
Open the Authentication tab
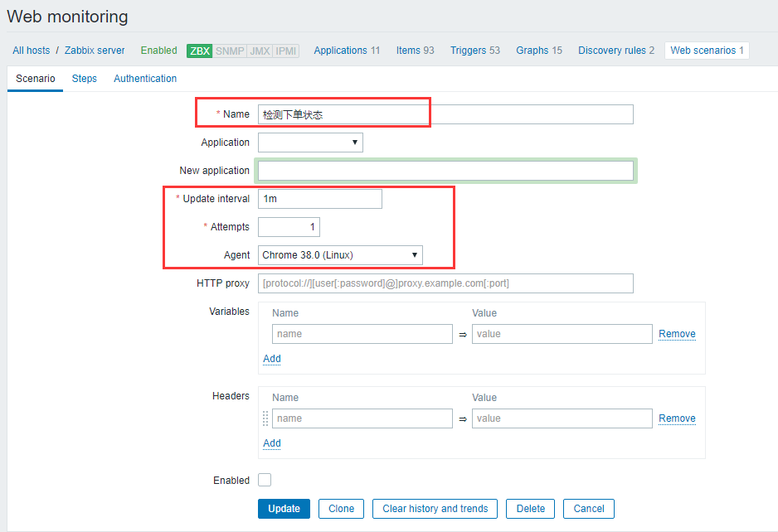[x=145, y=79]
